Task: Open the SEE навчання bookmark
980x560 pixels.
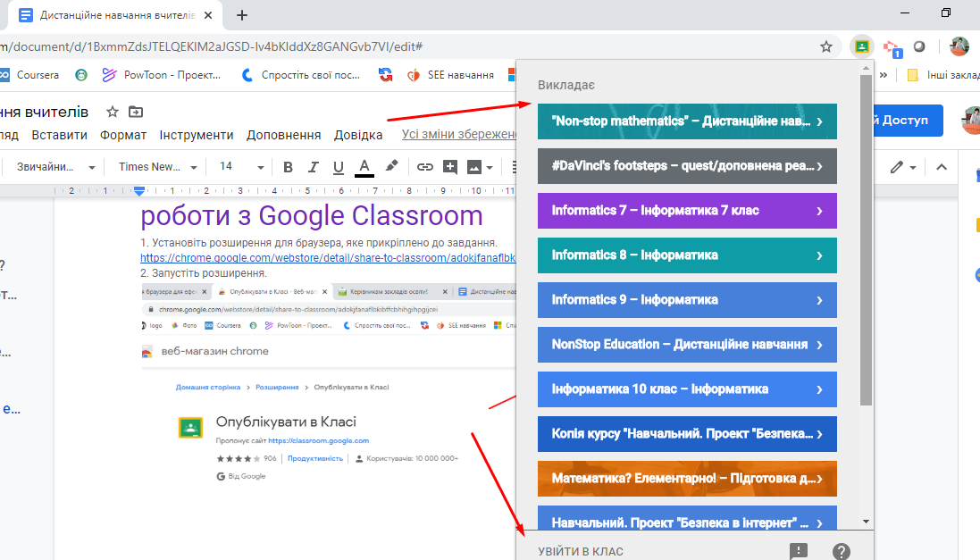Action: [450, 75]
